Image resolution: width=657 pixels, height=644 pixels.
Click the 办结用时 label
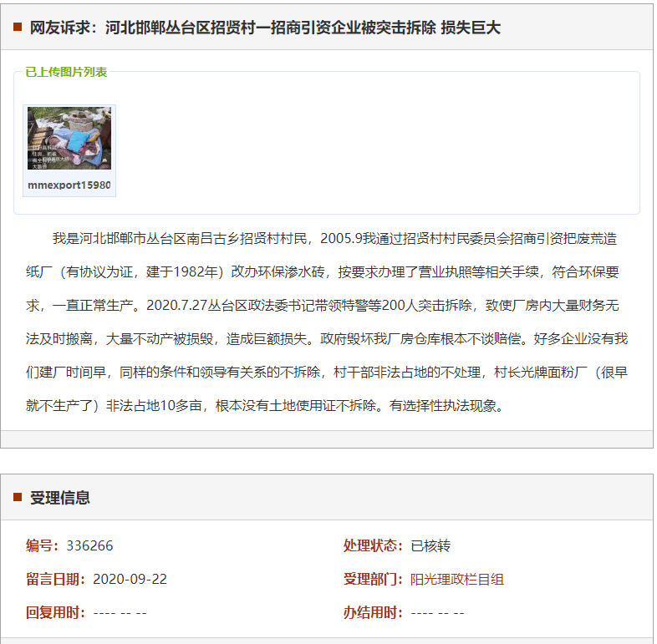click(374, 613)
